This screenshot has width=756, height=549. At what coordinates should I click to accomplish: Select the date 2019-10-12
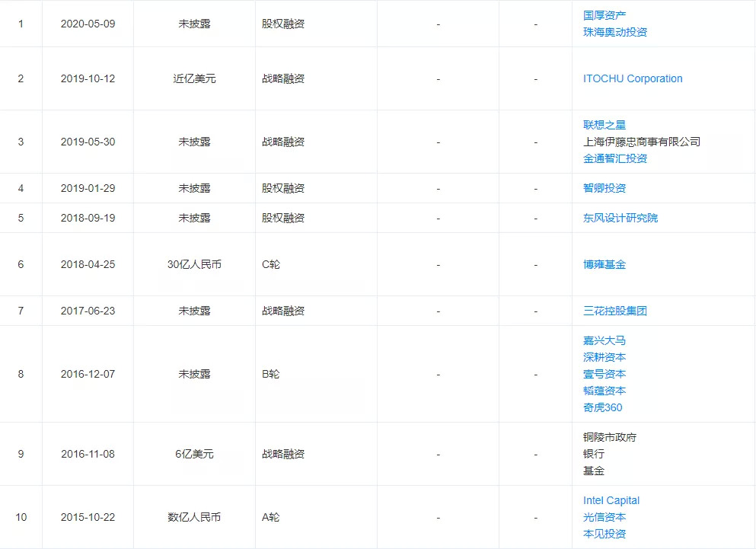(x=88, y=78)
